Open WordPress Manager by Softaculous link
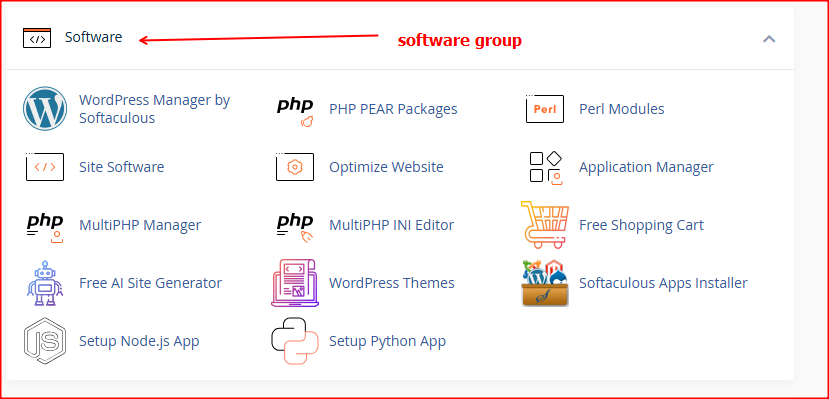 point(154,109)
